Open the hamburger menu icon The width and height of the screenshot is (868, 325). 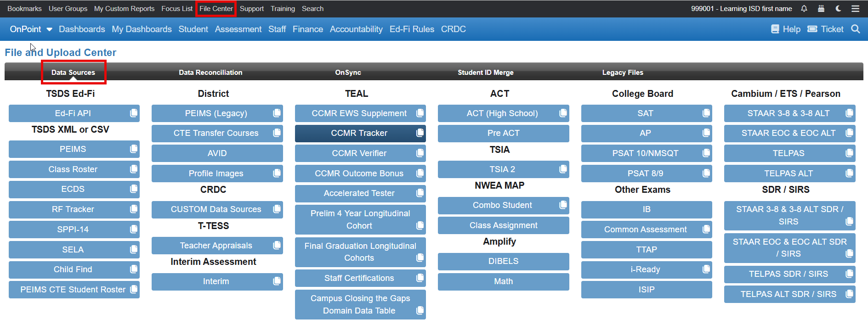pyautogui.click(x=855, y=9)
